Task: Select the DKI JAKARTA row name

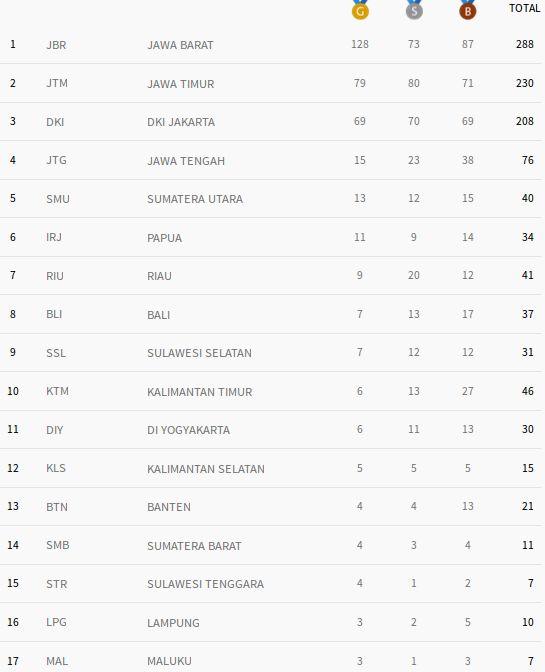Action: click(181, 122)
